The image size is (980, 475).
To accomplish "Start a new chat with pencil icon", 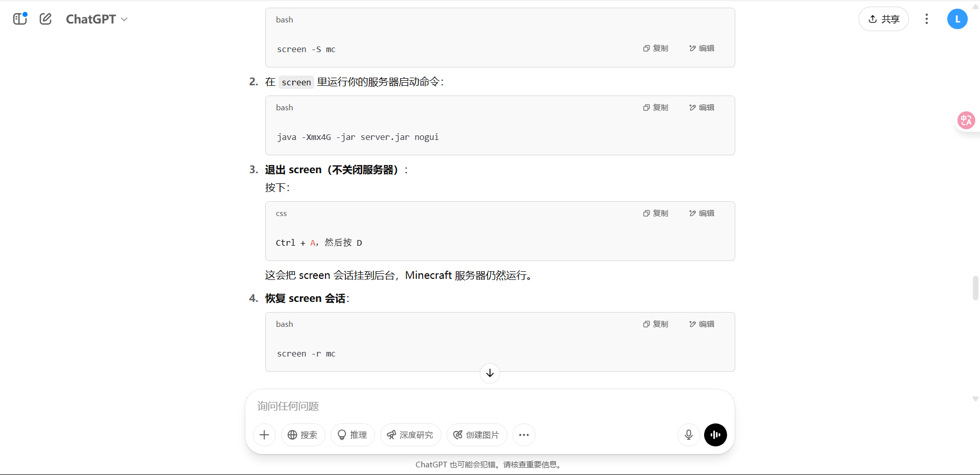I will [x=45, y=19].
